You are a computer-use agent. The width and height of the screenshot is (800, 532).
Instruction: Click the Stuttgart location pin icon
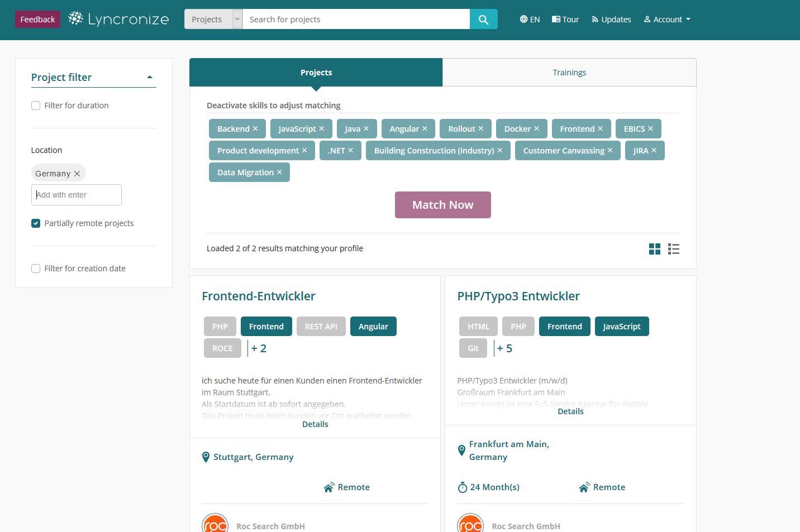pyautogui.click(x=206, y=457)
